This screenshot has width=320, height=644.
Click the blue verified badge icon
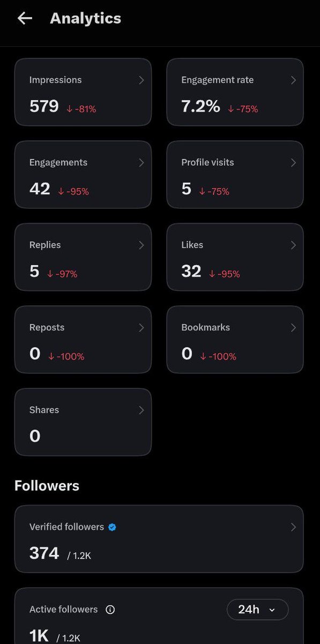tap(112, 527)
